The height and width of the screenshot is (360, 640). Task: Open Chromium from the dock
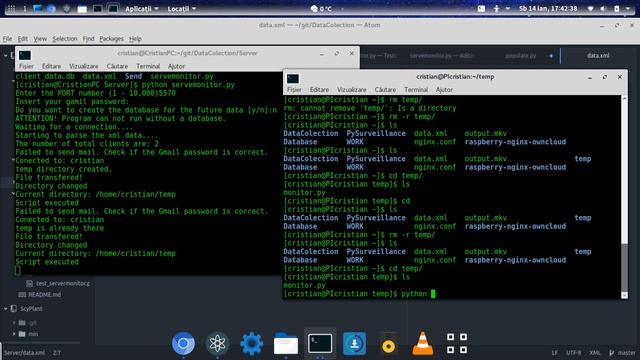click(183, 344)
